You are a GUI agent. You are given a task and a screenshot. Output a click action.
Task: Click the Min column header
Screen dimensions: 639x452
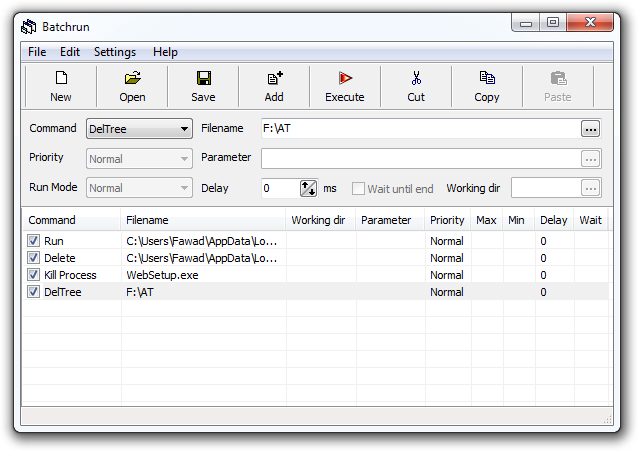[519, 220]
